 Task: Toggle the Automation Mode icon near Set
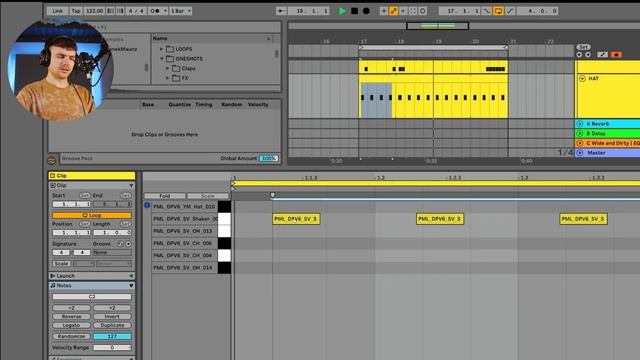pyautogui.click(x=602, y=55)
